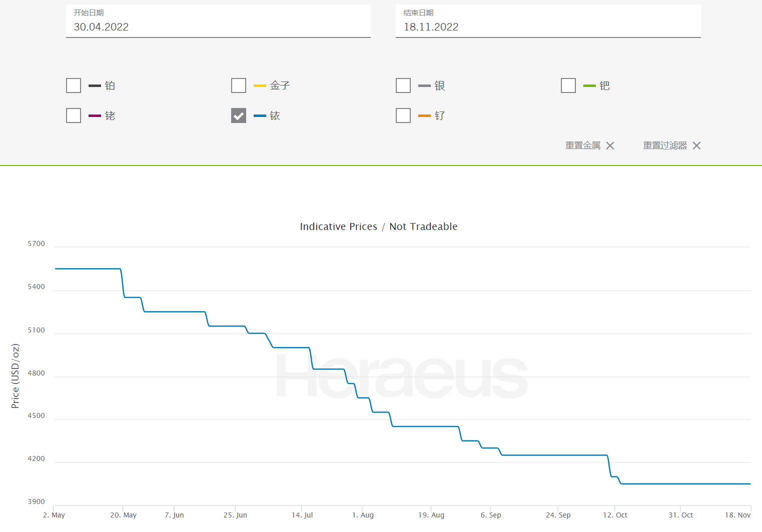This screenshot has width=762, height=532.
Task: Enable the 钌 ruthenium checkbox
Action: tap(403, 115)
